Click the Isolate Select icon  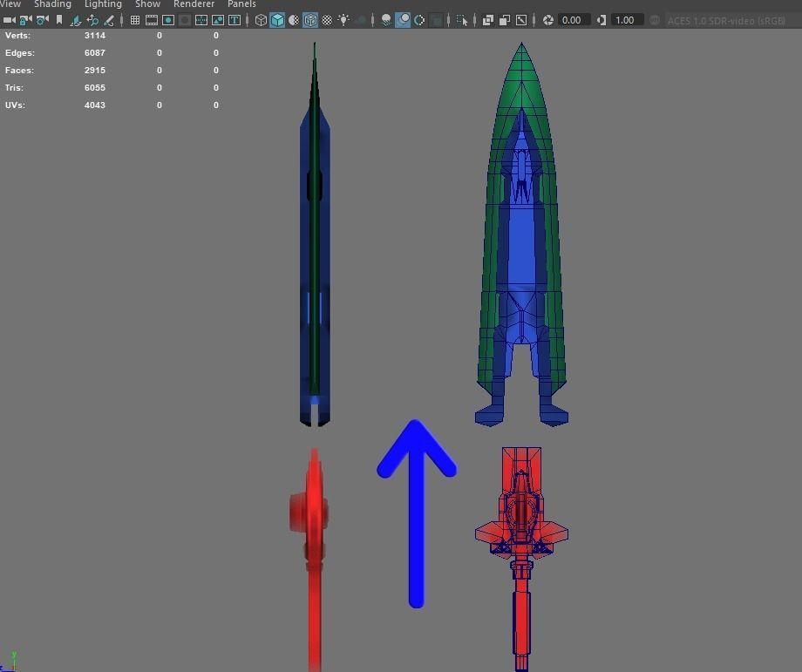click(x=461, y=20)
